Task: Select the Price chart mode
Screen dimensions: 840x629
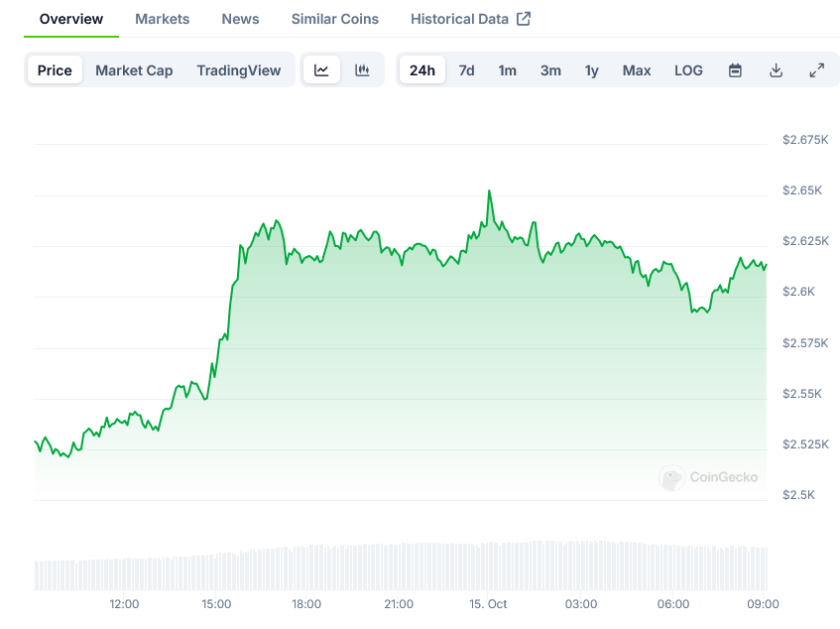Action: point(55,70)
